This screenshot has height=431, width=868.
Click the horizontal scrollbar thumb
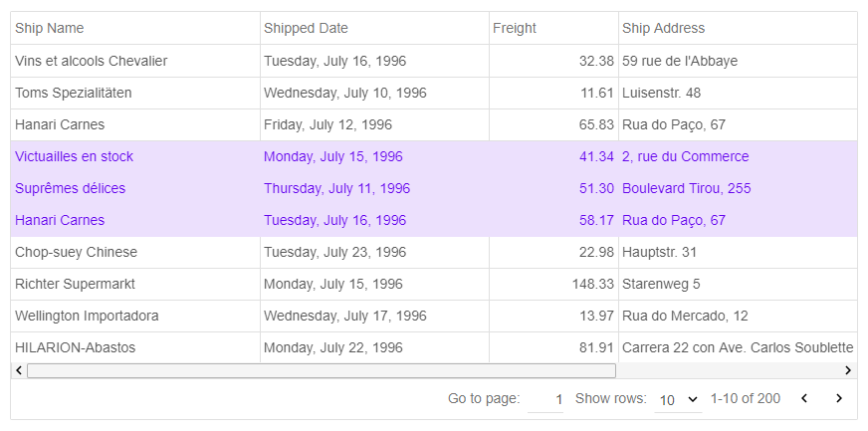[321, 371]
